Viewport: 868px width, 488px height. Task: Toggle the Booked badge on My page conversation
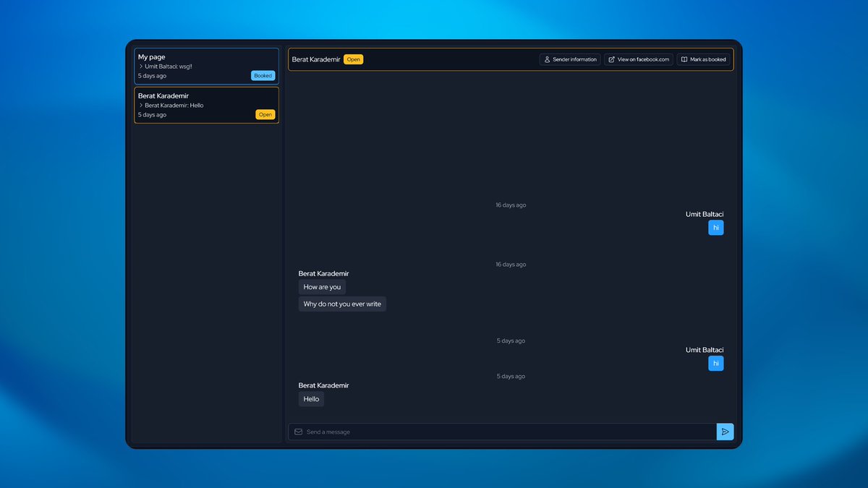click(263, 75)
